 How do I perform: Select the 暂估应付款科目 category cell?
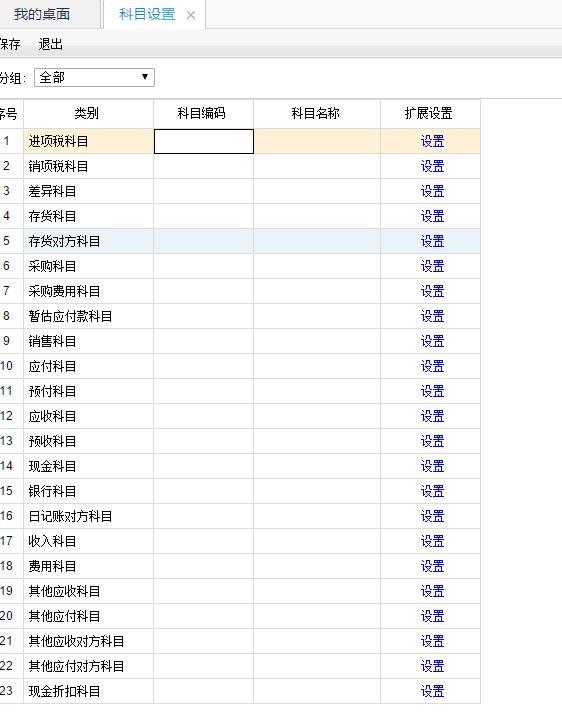coord(88,316)
